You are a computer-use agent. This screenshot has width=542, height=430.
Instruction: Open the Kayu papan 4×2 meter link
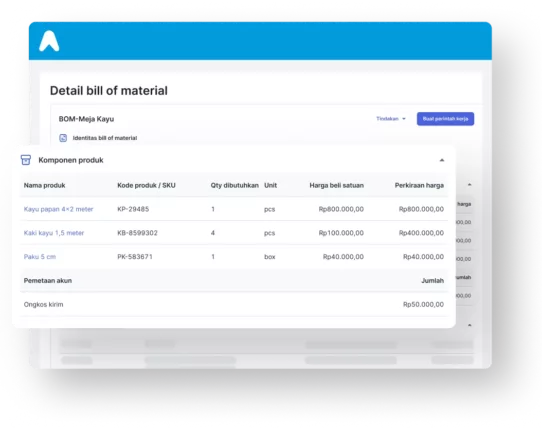coord(58,209)
